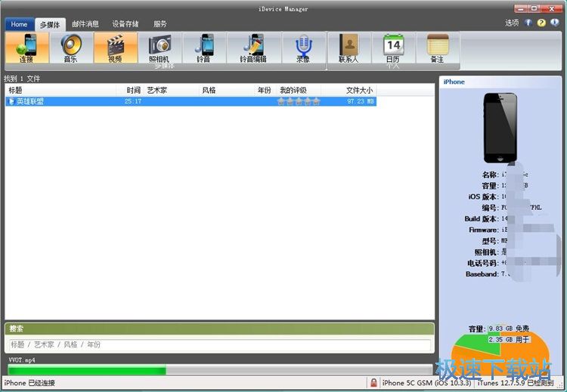Click iTunes 12.7.5.9 已检测到 status entry
The image size is (567, 392).
[516, 383]
